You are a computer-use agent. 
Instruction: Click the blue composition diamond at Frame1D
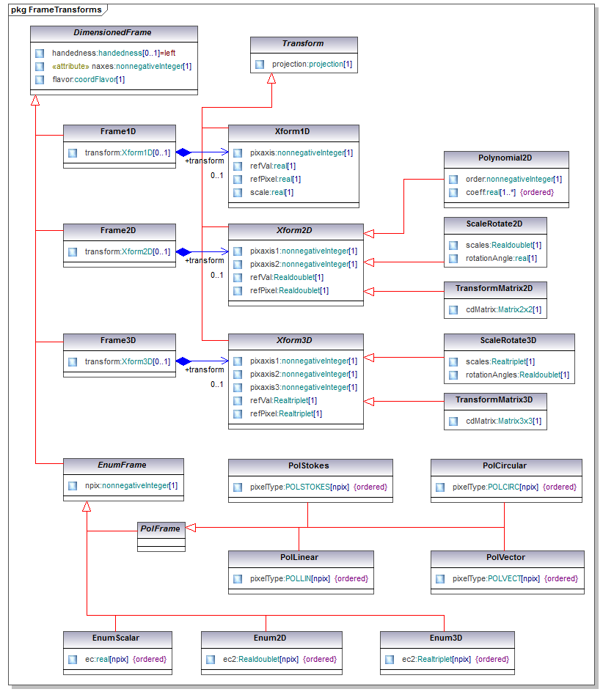coord(183,152)
